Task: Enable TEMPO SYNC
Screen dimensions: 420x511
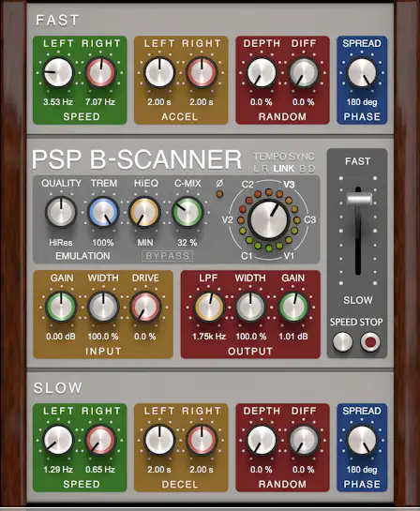Action: [x=284, y=157]
